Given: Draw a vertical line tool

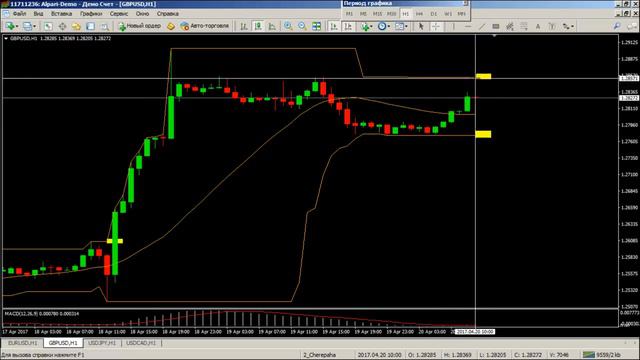Looking at the screenshot, I should pos(453,26).
